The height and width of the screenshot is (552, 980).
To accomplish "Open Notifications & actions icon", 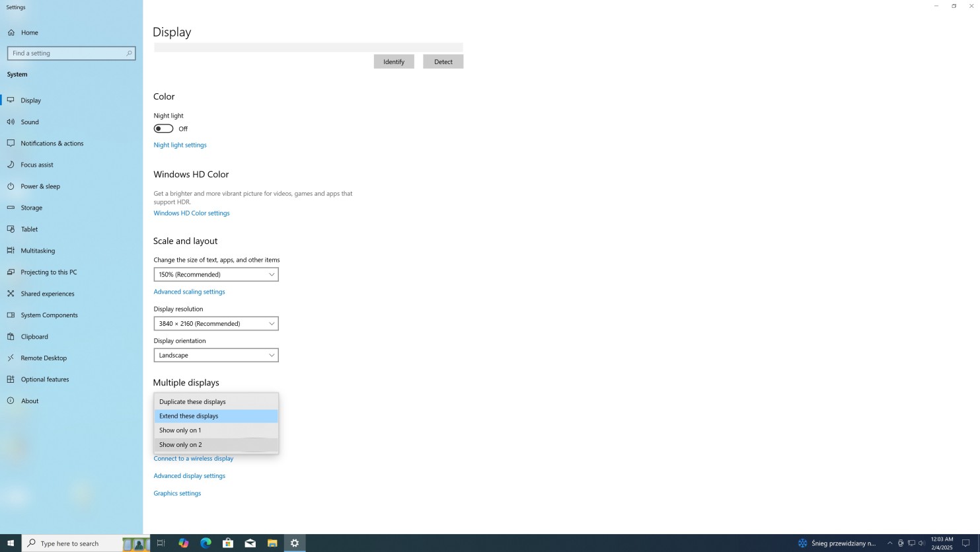I will pyautogui.click(x=11, y=143).
